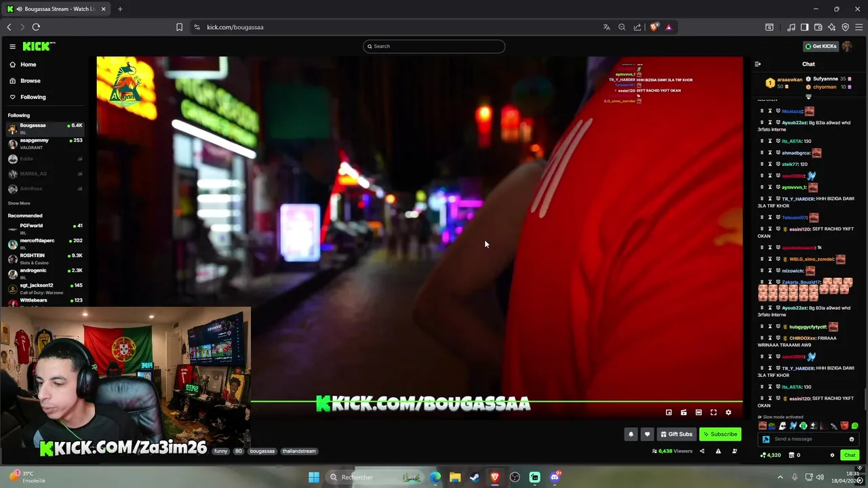Open the chat shop icon
The image size is (868, 488).
791,455
